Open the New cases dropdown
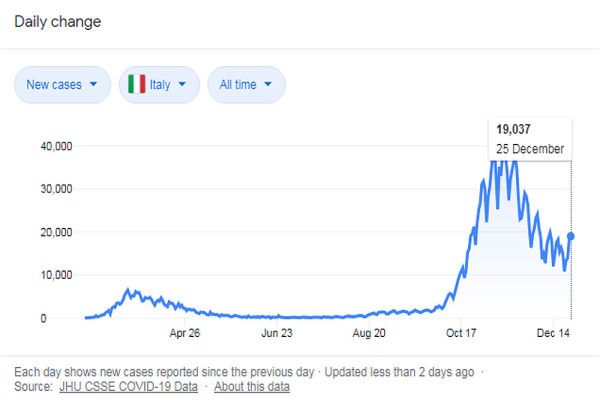600x400 pixels. click(x=62, y=85)
